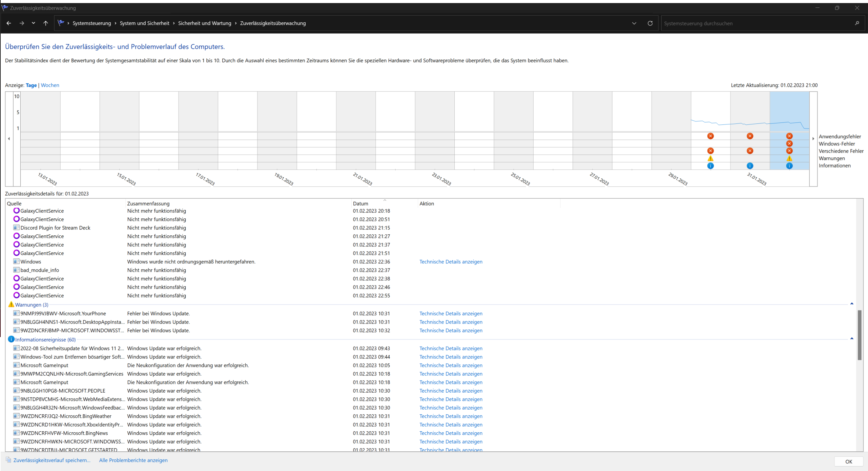Click the information icon on 31.01.2023
Viewport: 868px width, 471px height.
(750, 166)
